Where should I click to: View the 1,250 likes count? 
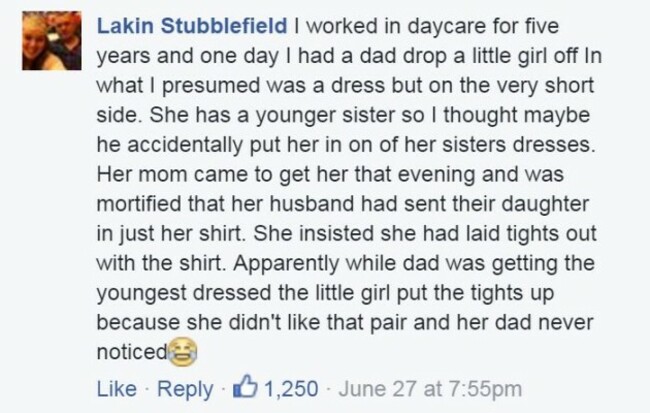click(291, 389)
